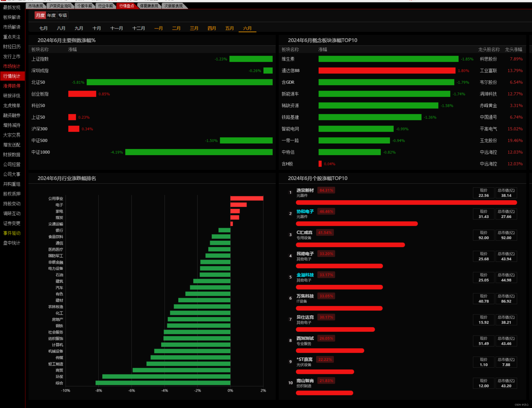Open 股权质押 in the sidebar
532x408 pixels.
12,194
